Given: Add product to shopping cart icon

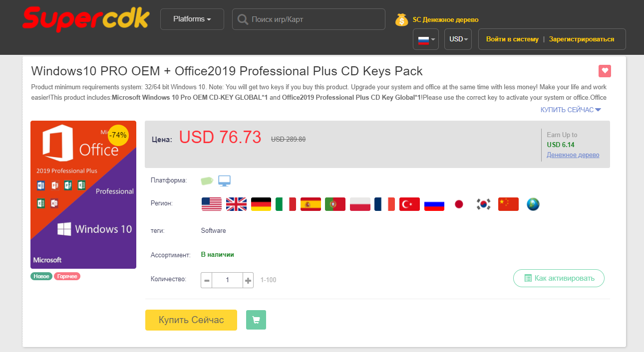Looking at the screenshot, I should point(256,320).
